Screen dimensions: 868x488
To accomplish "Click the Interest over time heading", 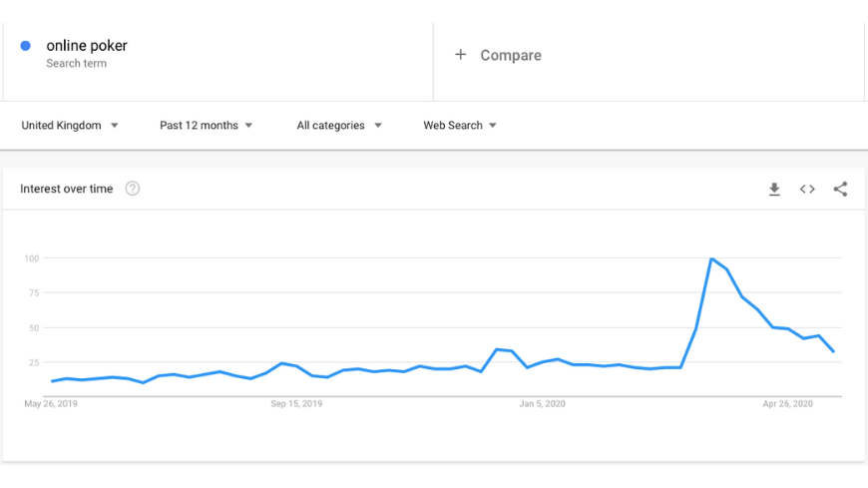I will click(67, 189).
